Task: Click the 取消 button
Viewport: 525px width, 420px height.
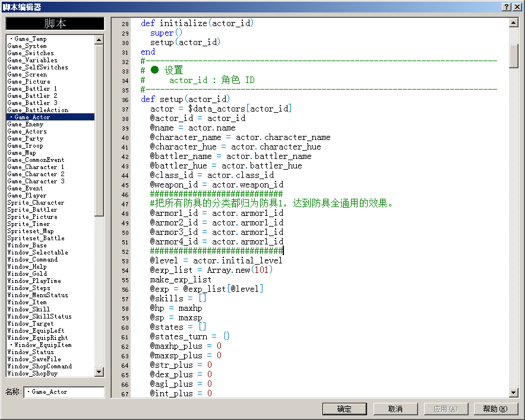Action: (396, 409)
